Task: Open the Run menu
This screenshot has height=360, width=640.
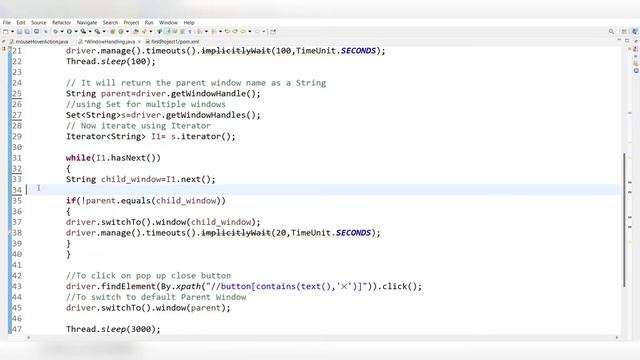Action: pyautogui.click(x=149, y=22)
